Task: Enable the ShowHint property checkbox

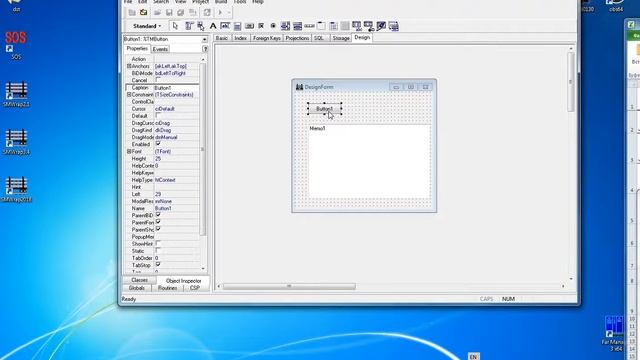Action: 158,244
